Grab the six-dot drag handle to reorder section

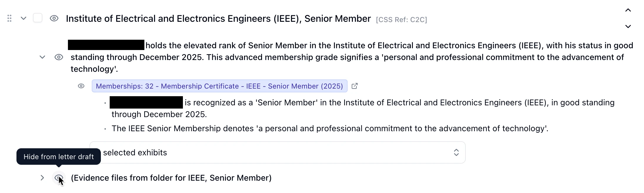tap(9, 18)
